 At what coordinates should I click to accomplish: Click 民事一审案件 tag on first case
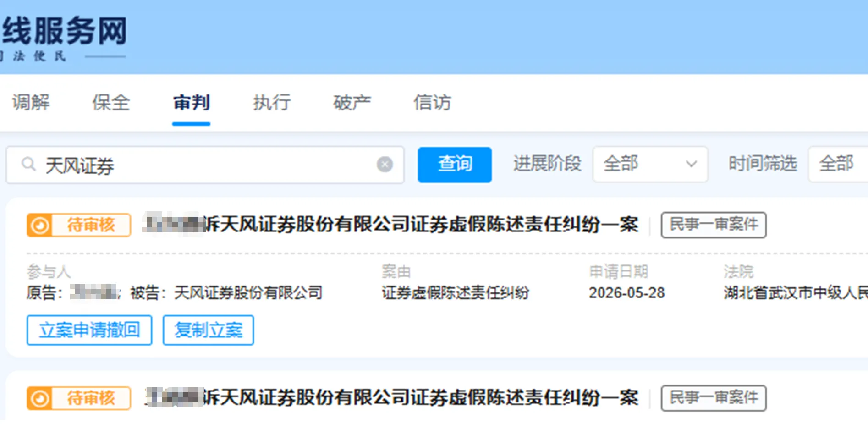point(714,225)
